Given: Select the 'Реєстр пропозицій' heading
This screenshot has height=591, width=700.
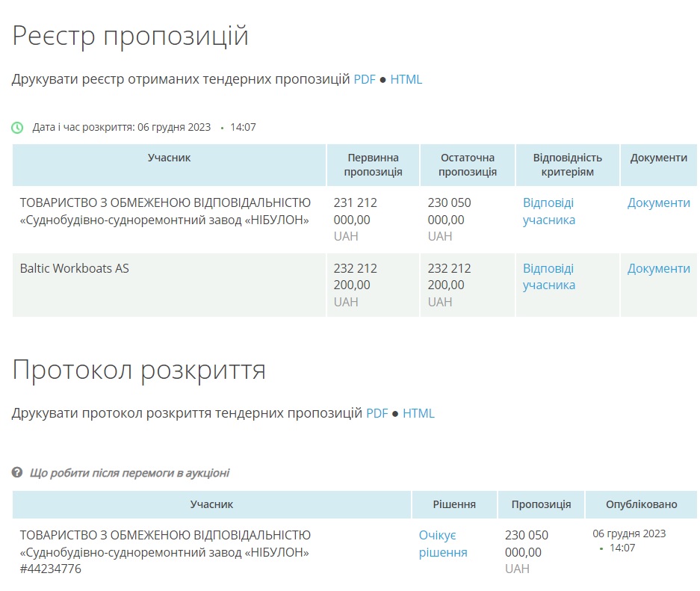Looking at the screenshot, I should tap(130, 36).
